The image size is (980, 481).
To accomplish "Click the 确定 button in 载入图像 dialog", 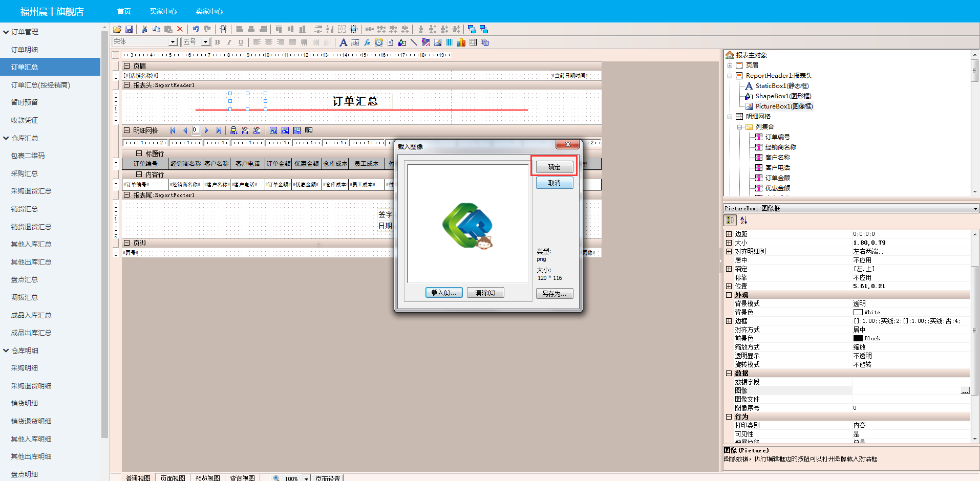I will 554,167.
